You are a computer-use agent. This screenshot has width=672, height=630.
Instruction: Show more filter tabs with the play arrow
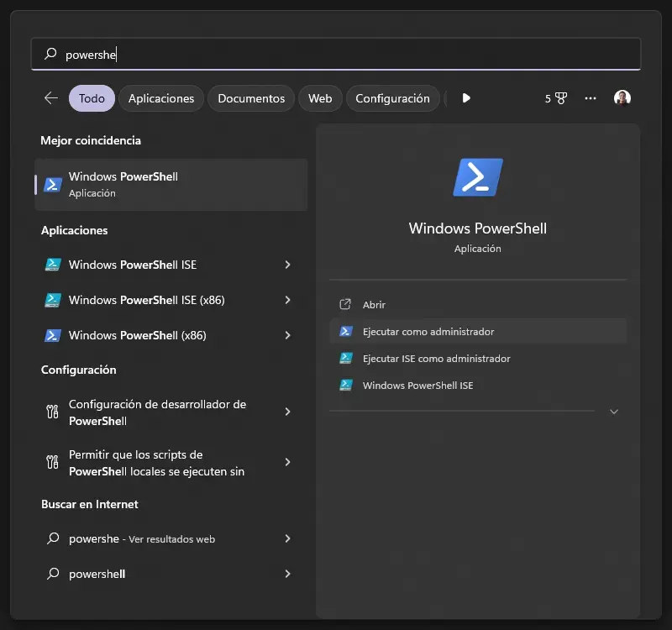466,98
